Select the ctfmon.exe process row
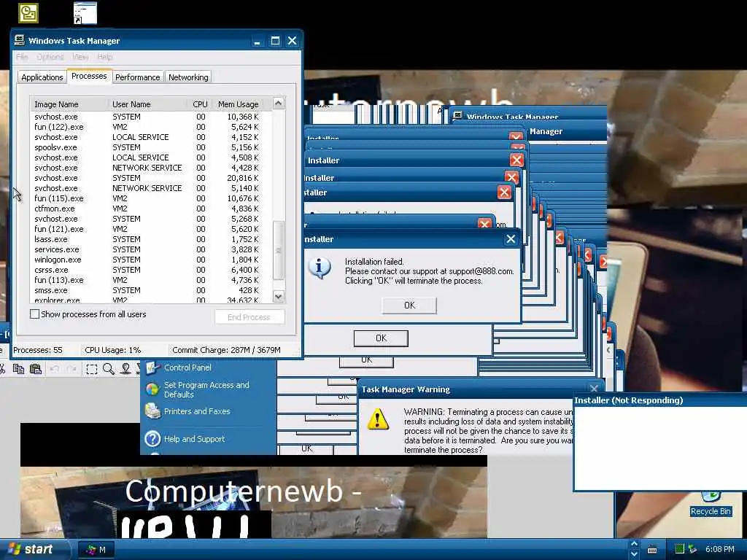This screenshot has height=560, width=747. (x=152, y=209)
